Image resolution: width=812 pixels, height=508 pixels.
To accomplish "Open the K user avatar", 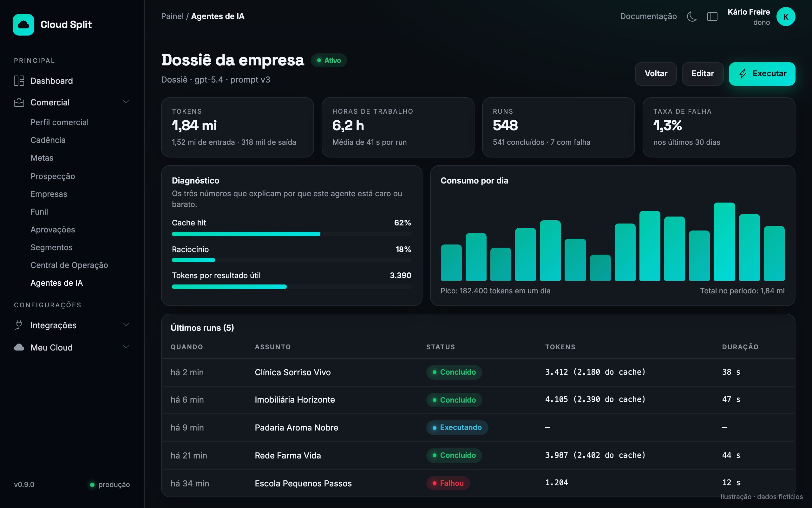I will tap(785, 17).
